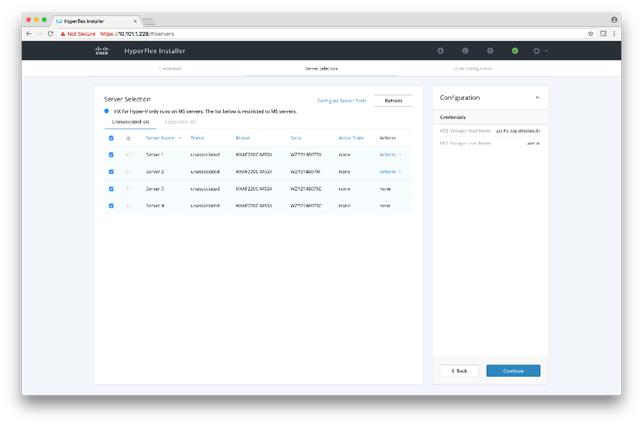Open a new browser tab
The image size is (643, 426).
tap(148, 21)
